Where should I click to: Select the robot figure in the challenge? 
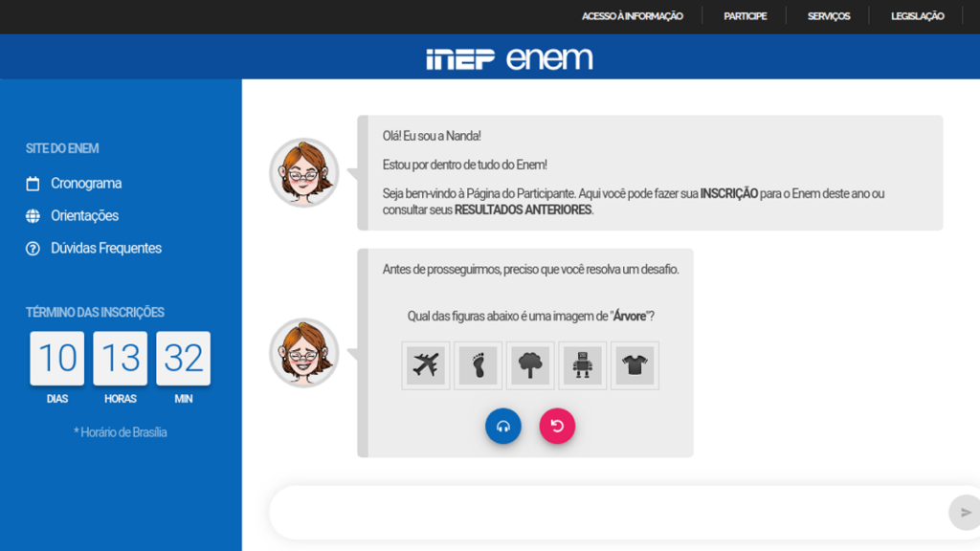tap(583, 365)
